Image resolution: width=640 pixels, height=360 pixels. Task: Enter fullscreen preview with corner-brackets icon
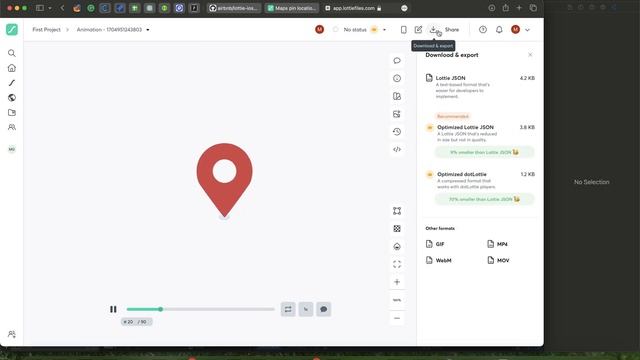click(x=397, y=264)
